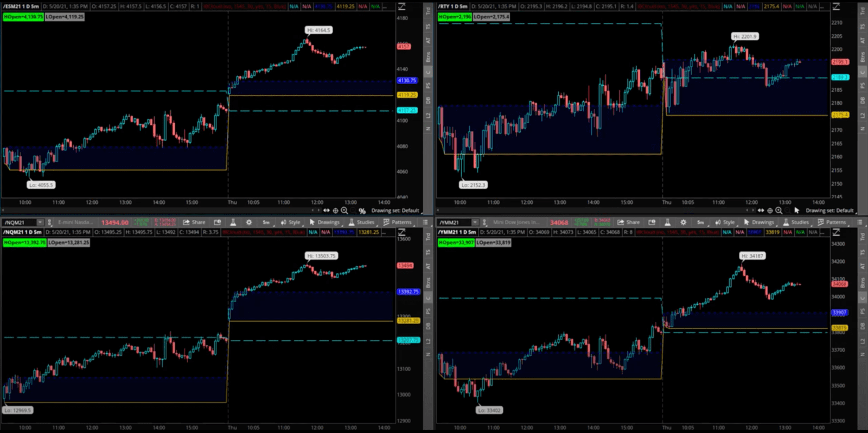Screen dimensions: 868x433
Task: Select the pan tool under the /ESM21 chart
Action: click(327, 211)
